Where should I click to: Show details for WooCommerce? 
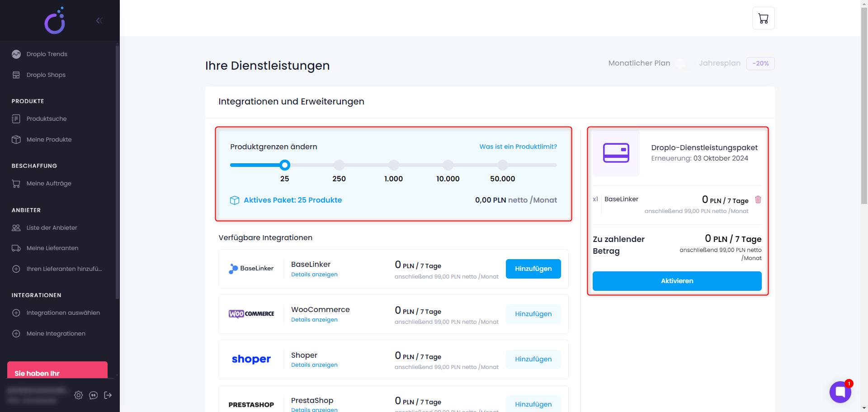tap(314, 320)
